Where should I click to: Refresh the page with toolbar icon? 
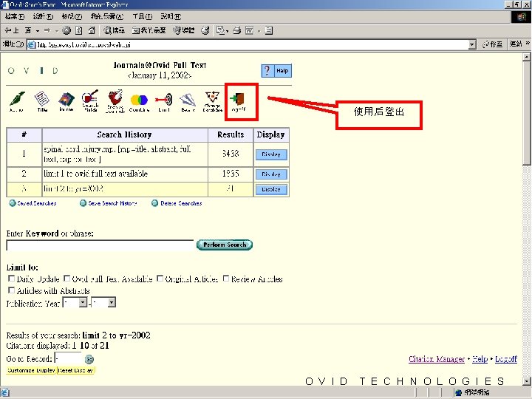79,30
